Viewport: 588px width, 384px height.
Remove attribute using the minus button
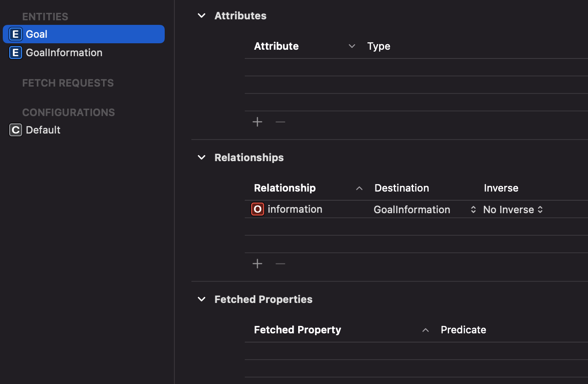(280, 122)
